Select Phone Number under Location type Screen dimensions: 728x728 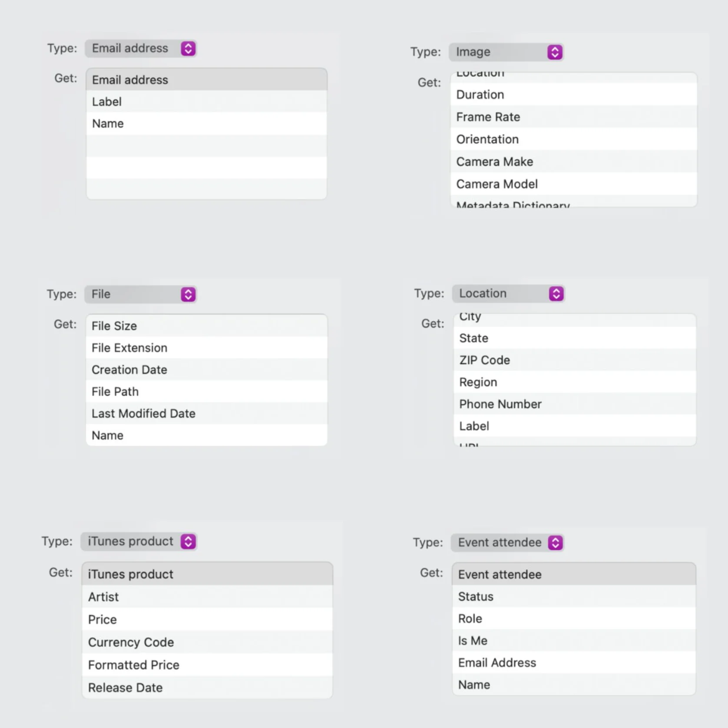(x=574, y=404)
